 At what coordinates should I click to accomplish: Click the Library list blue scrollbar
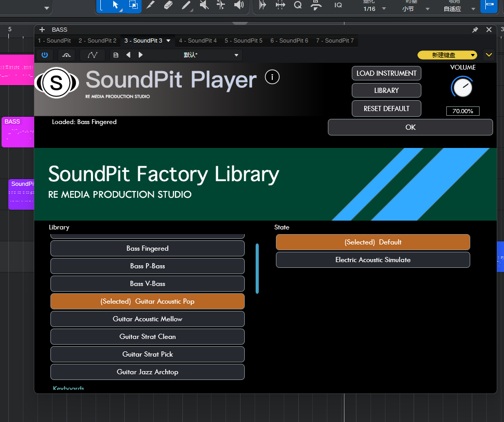point(257,268)
